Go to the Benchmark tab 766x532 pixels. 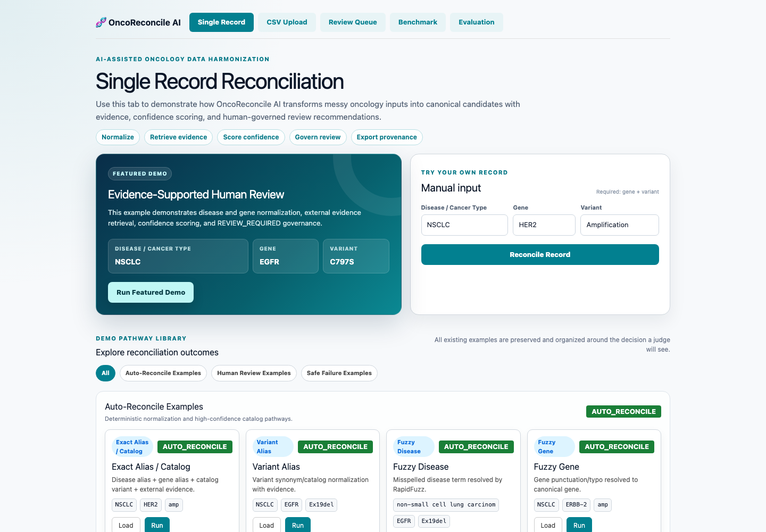click(x=418, y=22)
